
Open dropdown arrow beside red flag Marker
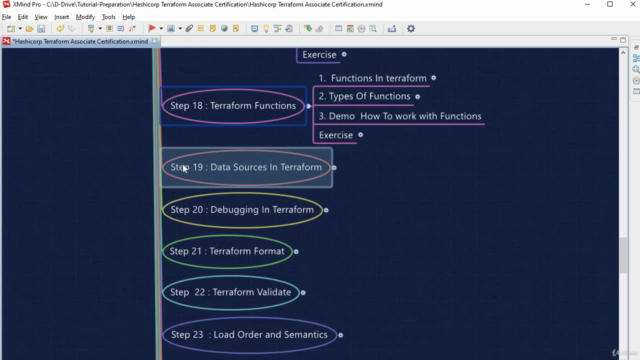click(161, 29)
